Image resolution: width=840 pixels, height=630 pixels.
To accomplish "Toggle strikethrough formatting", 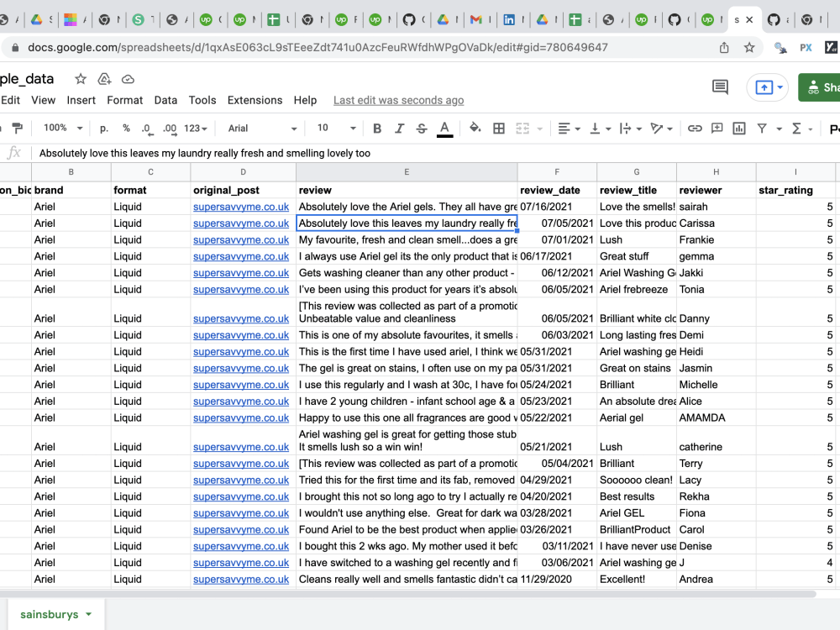I will (422, 129).
